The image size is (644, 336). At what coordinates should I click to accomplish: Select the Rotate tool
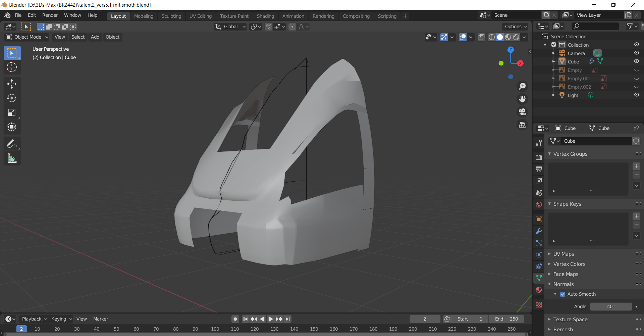12,98
